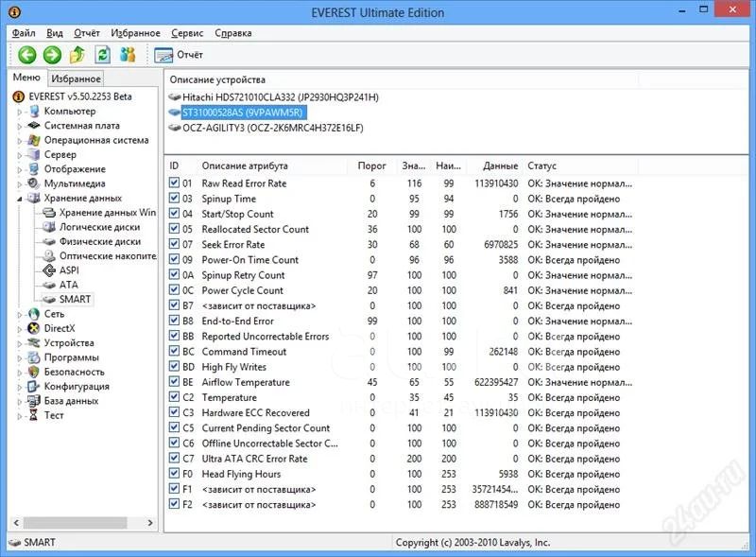Click the Отчёт report icon in toolbar
The height and width of the screenshot is (557, 756).
tap(163, 55)
